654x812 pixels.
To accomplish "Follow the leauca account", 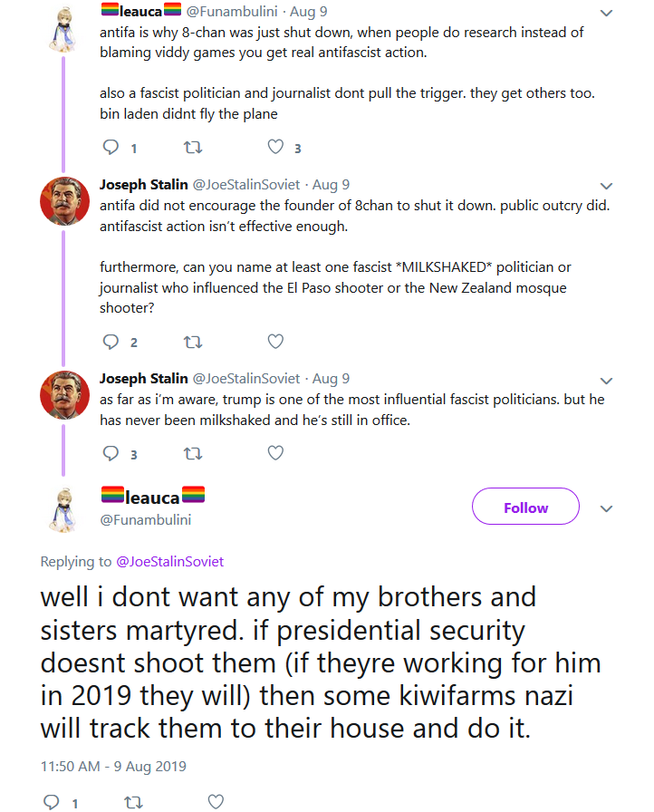I will click(525, 507).
